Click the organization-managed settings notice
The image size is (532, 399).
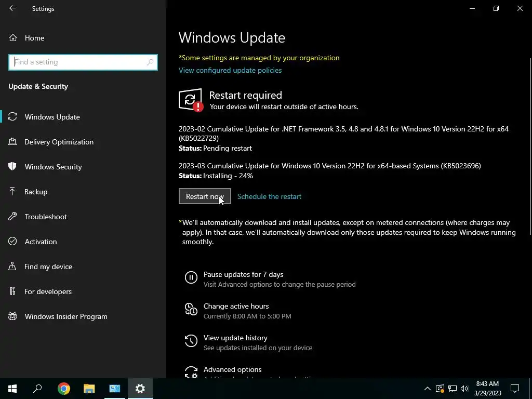259,58
